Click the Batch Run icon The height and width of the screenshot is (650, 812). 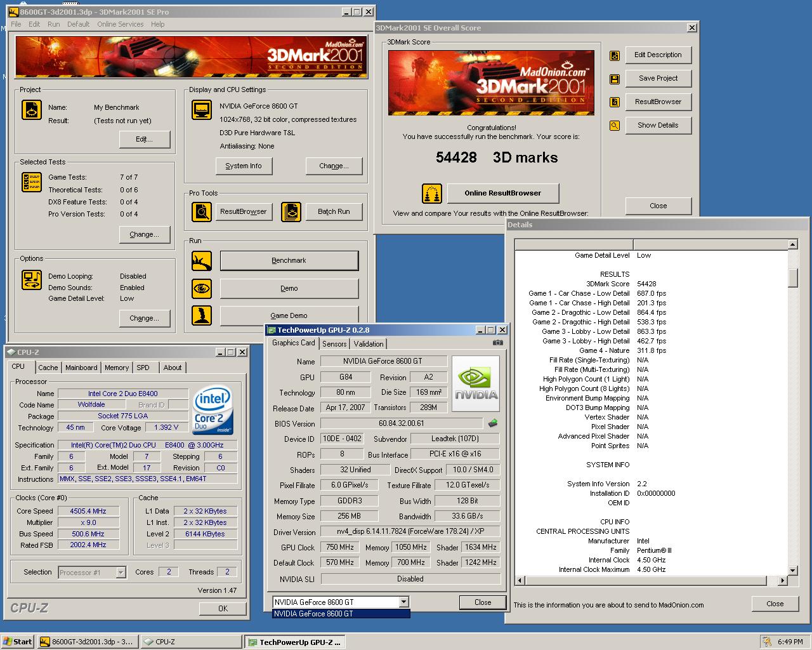tap(291, 211)
